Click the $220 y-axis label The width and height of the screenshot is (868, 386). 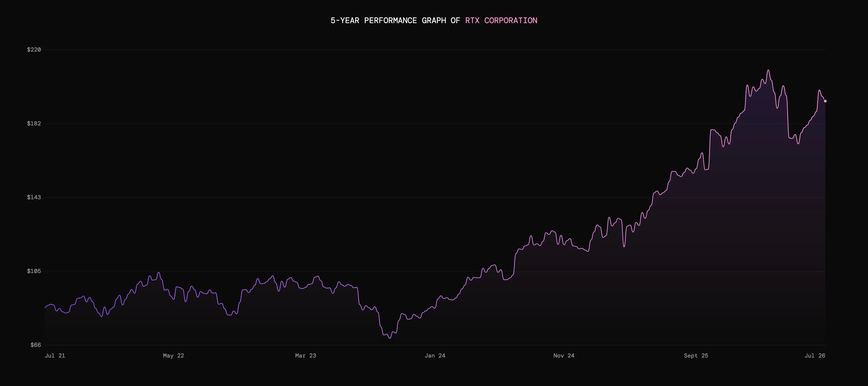point(34,50)
